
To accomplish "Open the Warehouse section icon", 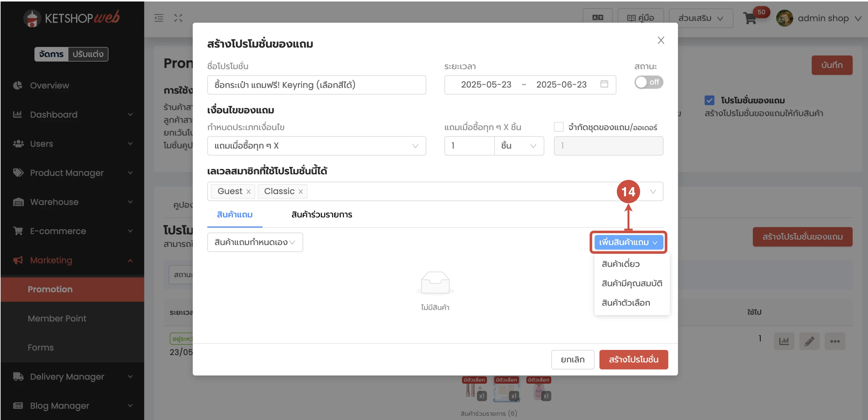I will point(18,202).
